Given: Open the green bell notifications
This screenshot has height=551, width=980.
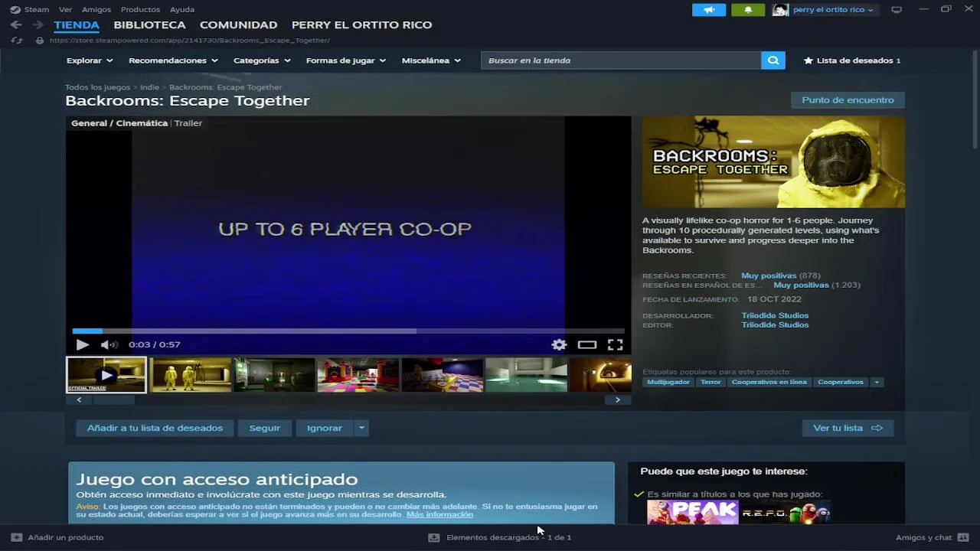Looking at the screenshot, I should click(x=748, y=10).
